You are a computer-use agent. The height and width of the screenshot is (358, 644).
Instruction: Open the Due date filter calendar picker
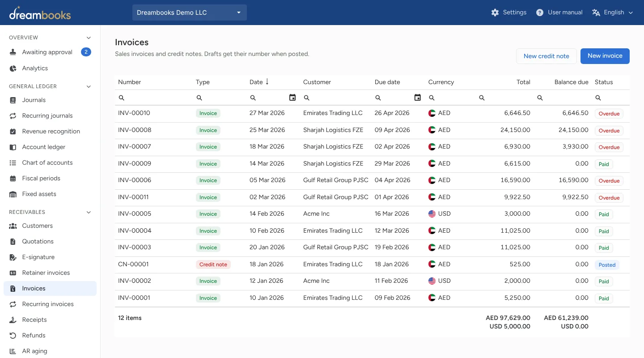tap(418, 98)
